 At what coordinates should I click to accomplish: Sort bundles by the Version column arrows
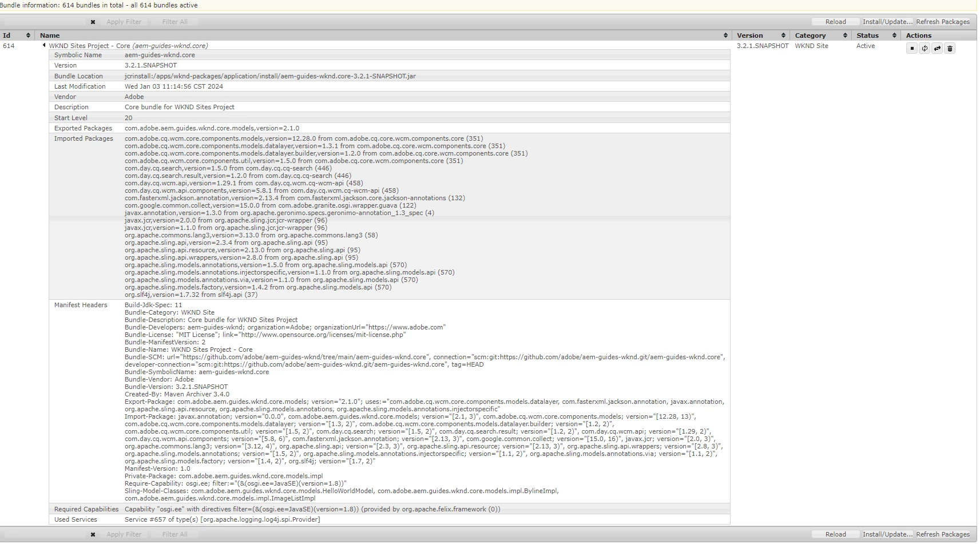coord(783,35)
